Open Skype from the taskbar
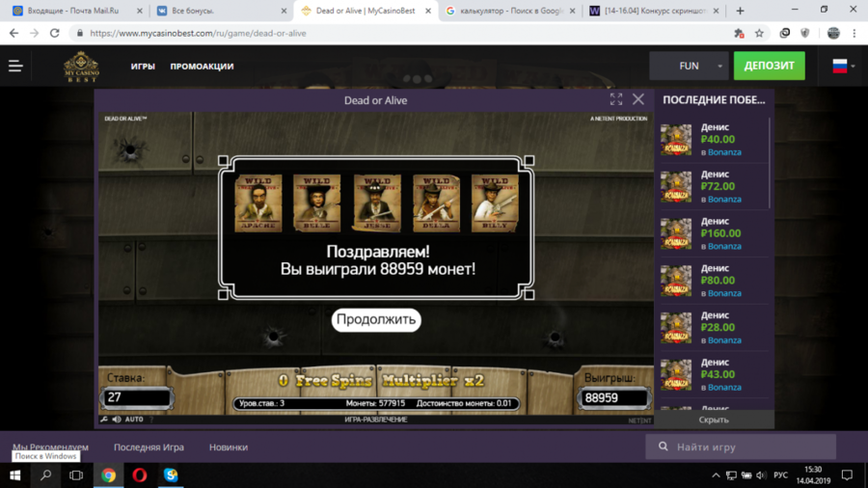The image size is (868, 488). click(171, 475)
